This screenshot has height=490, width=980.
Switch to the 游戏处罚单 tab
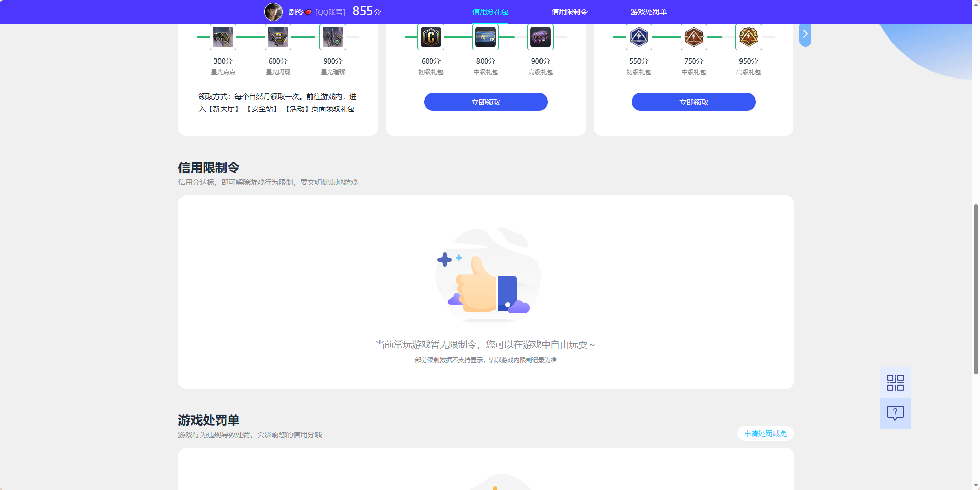(648, 11)
